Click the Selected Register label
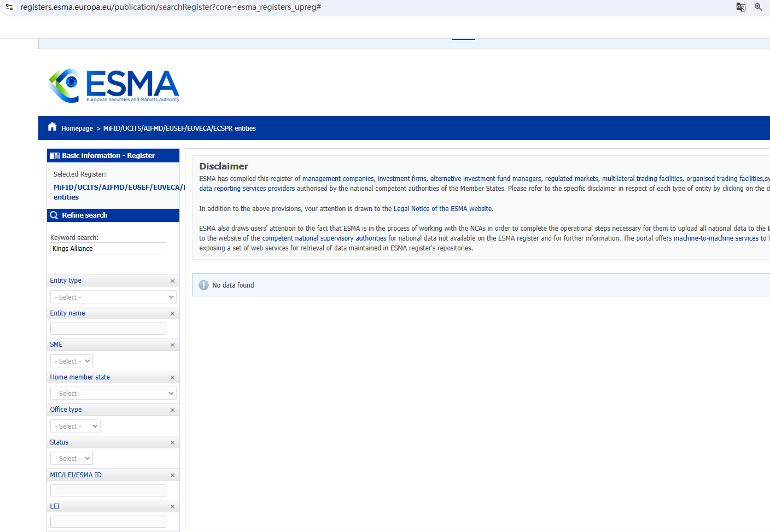Image resolution: width=770 pixels, height=532 pixels. 80,174
